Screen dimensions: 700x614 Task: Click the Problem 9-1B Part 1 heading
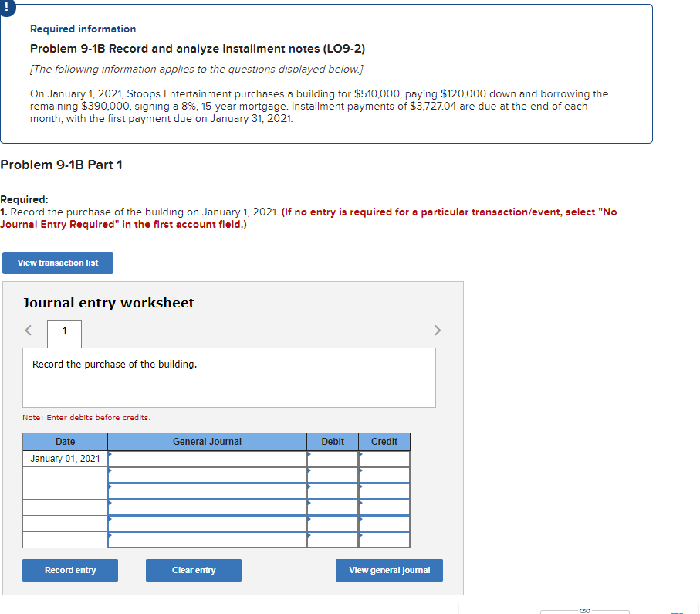click(61, 165)
